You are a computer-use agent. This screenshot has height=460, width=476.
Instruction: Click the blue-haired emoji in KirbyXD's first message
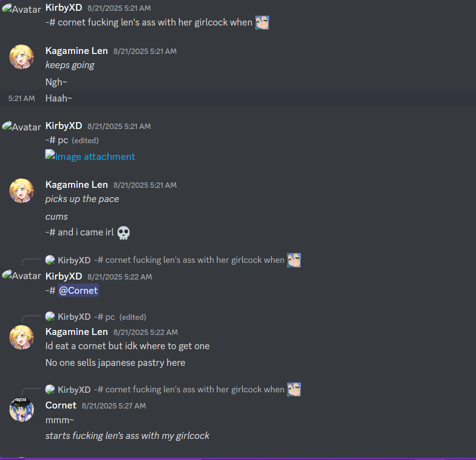[x=262, y=23]
